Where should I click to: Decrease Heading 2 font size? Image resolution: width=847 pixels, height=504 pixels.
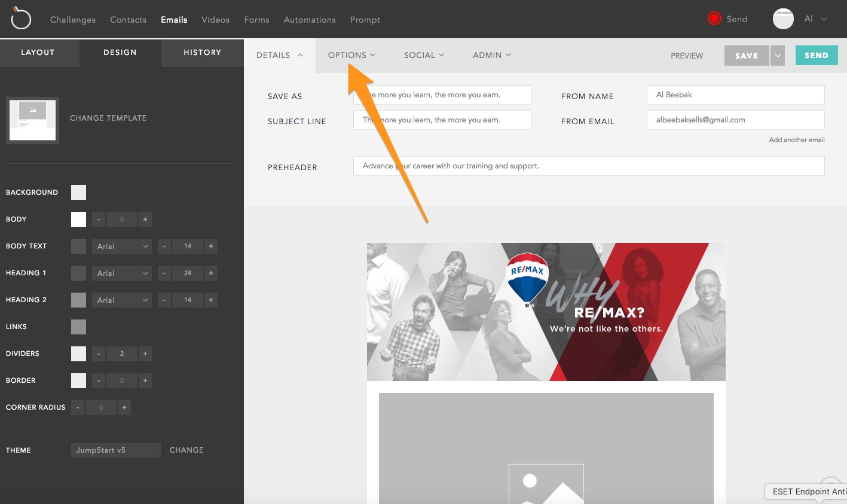tap(164, 300)
